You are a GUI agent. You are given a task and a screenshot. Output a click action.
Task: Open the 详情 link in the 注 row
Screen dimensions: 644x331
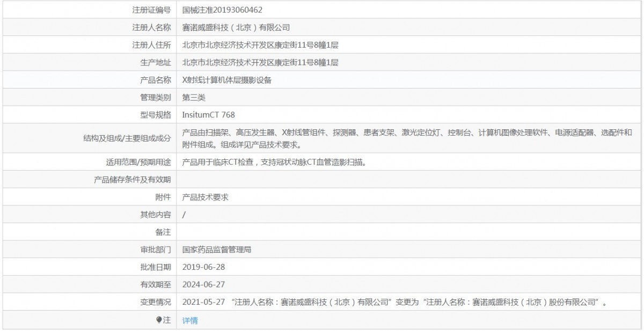coord(190,320)
